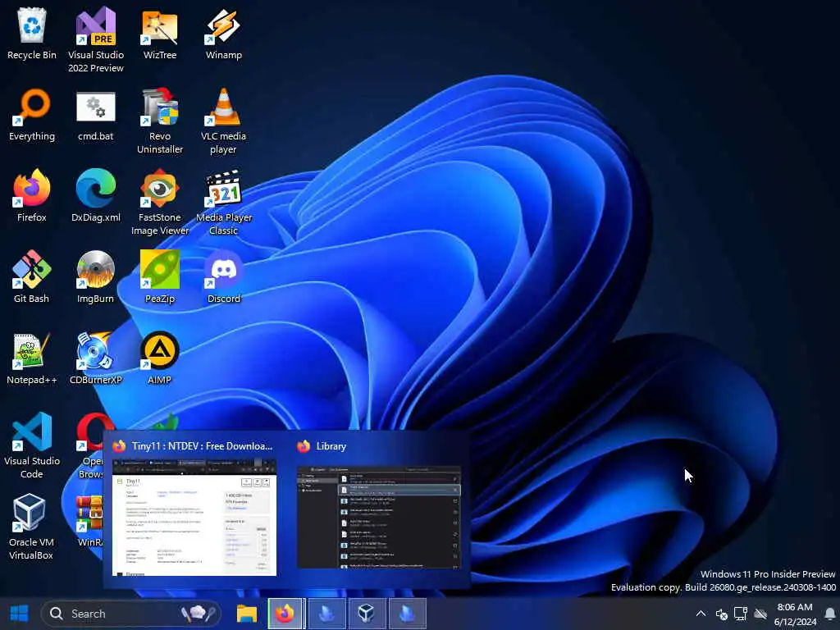Select the Everything search shortcut
840x630 pixels.
(x=32, y=115)
